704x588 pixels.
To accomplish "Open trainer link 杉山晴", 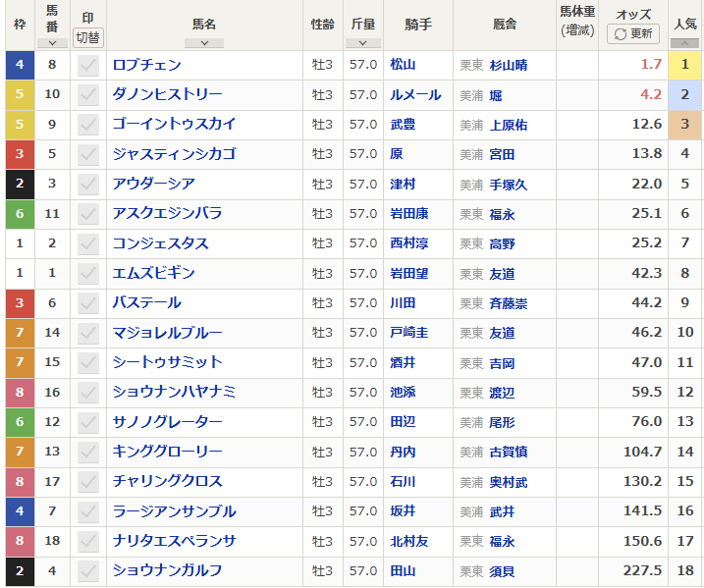I will pos(509,66).
